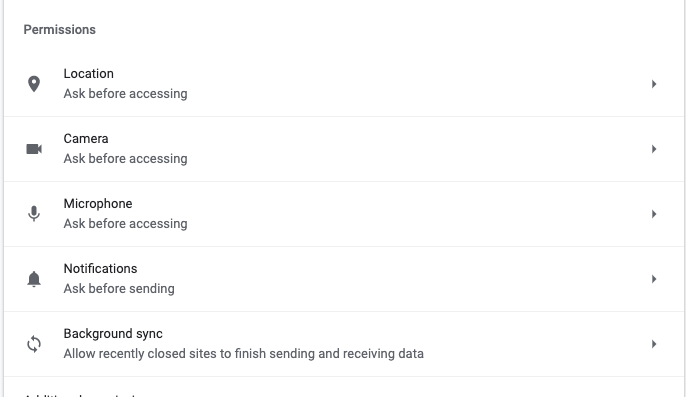Click the Notifications bell icon
The image size is (686, 397).
pyautogui.click(x=34, y=279)
